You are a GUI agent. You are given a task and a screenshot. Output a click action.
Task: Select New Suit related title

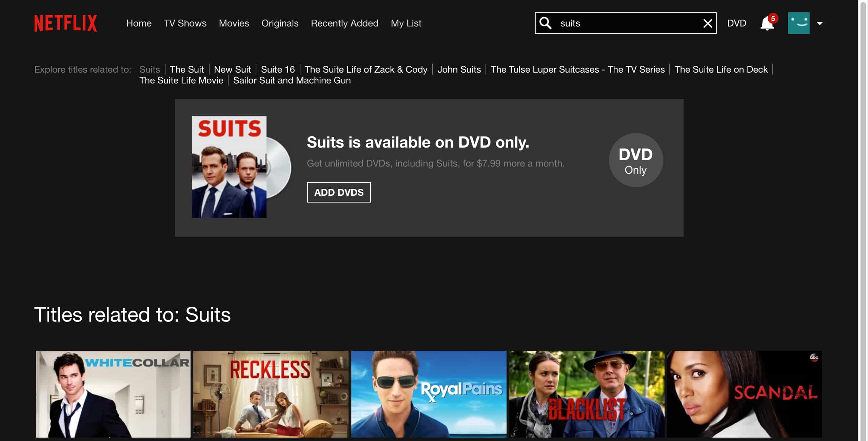(232, 69)
